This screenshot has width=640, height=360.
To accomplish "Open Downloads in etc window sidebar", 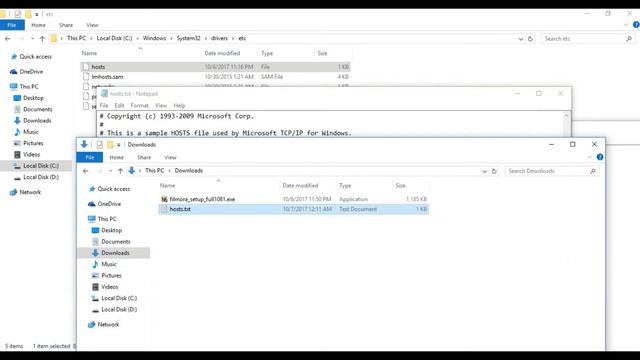I will click(x=37, y=120).
